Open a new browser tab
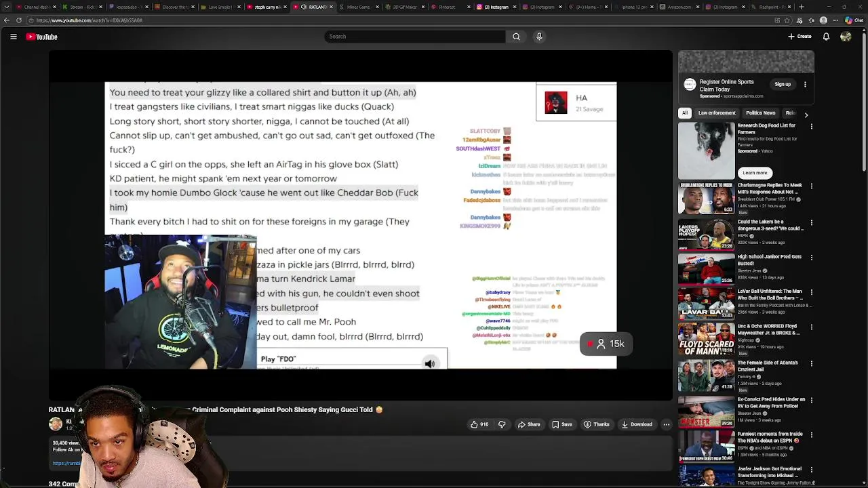Viewport: 868px width, 488px height. pyautogui.click(x=801, y=7)
